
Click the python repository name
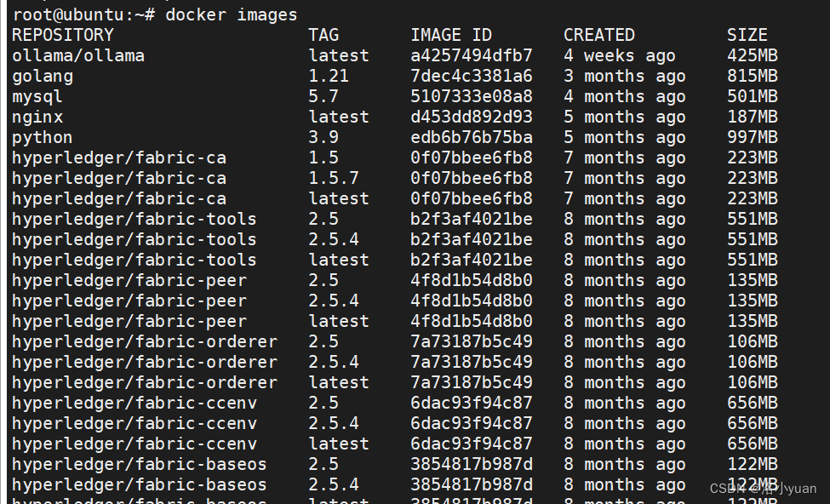point(43,138)
